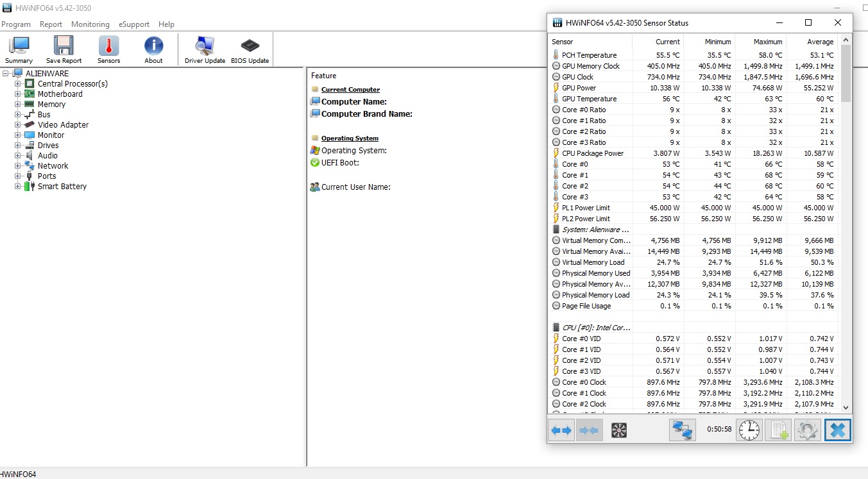Select the Audio tree item
The width and height of the screenshot is (868, 479).
pos(47,155)
